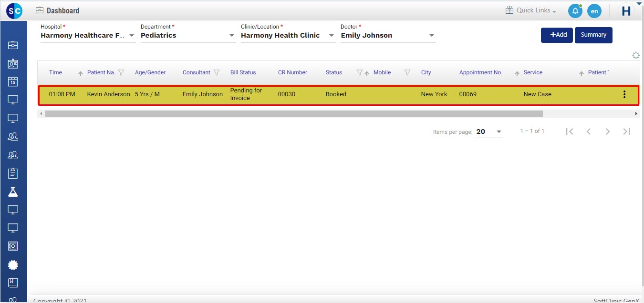This screenshot has height=303, width=644.
Task: Click the filter icon beside Patient Name column
Action: click(121, 73)
